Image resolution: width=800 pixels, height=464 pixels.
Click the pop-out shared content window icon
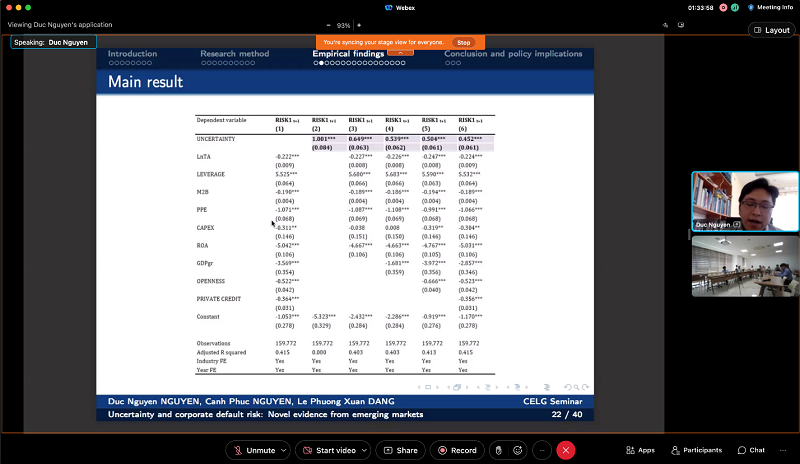pyautogui.click(x=681, y=25)
